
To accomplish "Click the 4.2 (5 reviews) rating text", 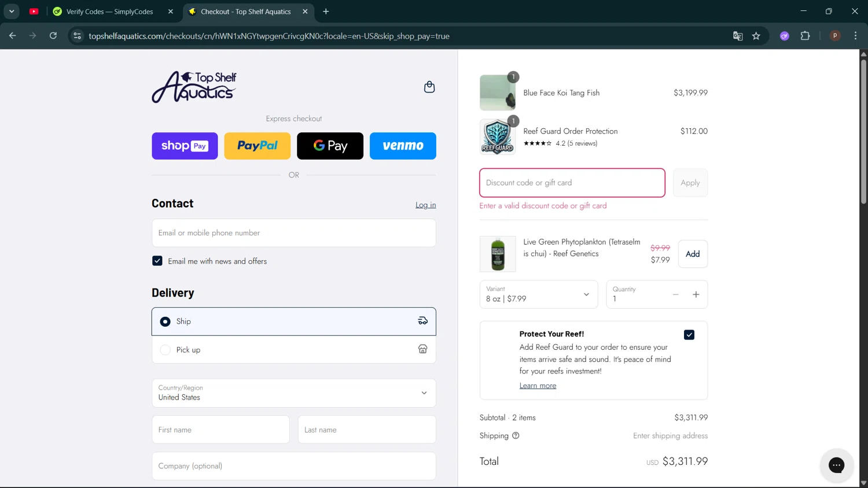I will 576,143.
